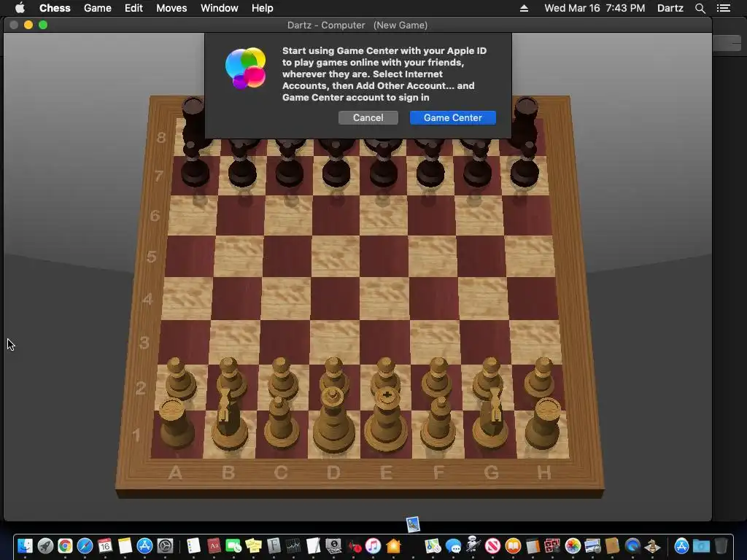The height and width of the screenshot is (560, 747).
Task: Click the Chess icon in the Dock
Action: [x=652, y=545]
